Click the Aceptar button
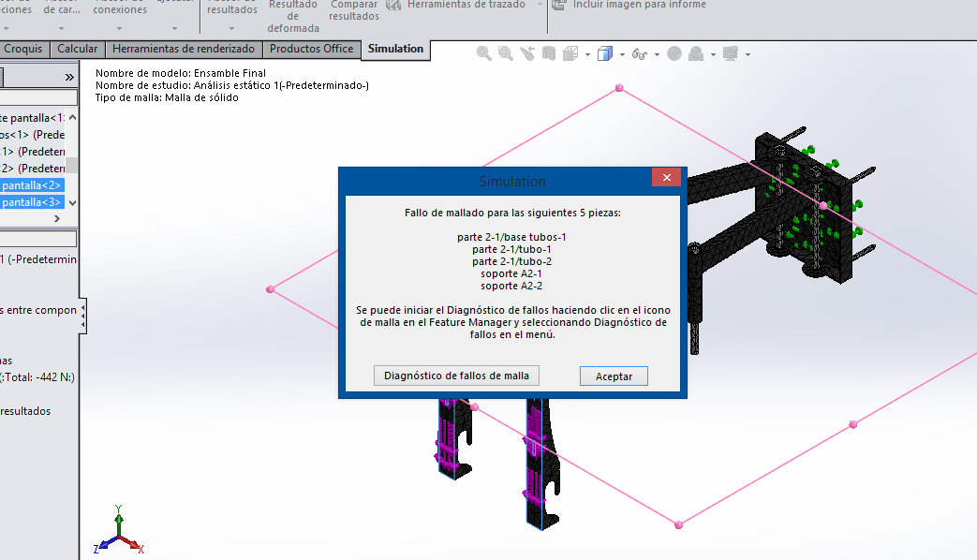The image size is (977, 560). (x=614, y=376)
